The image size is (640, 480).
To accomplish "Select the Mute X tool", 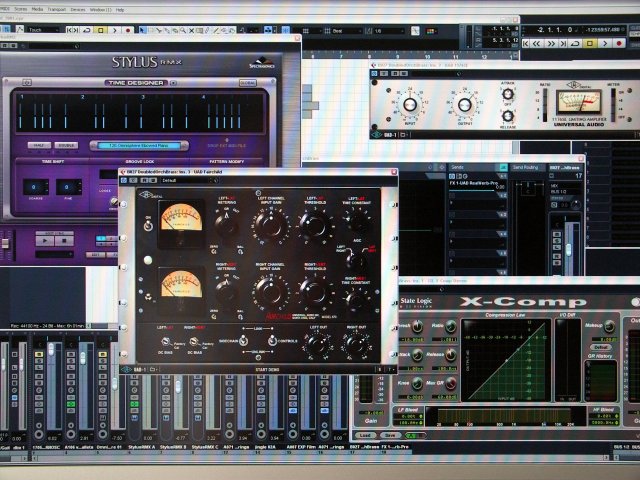I will pos(191,30).
